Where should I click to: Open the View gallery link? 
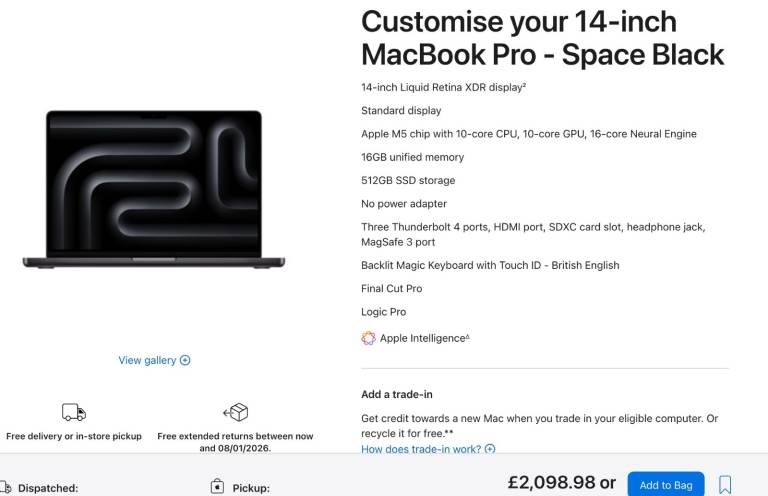pyautogui.click(x=147, y=360)
